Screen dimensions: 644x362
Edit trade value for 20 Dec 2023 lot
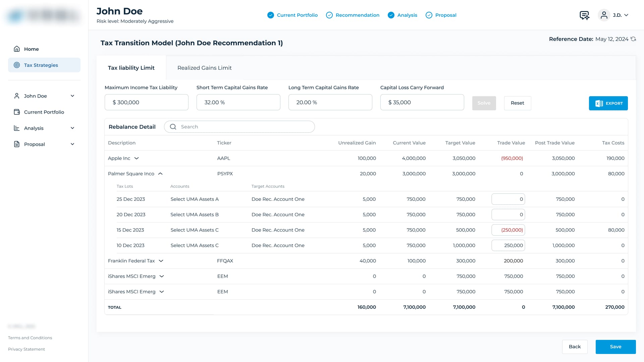(x=508, y=215)
